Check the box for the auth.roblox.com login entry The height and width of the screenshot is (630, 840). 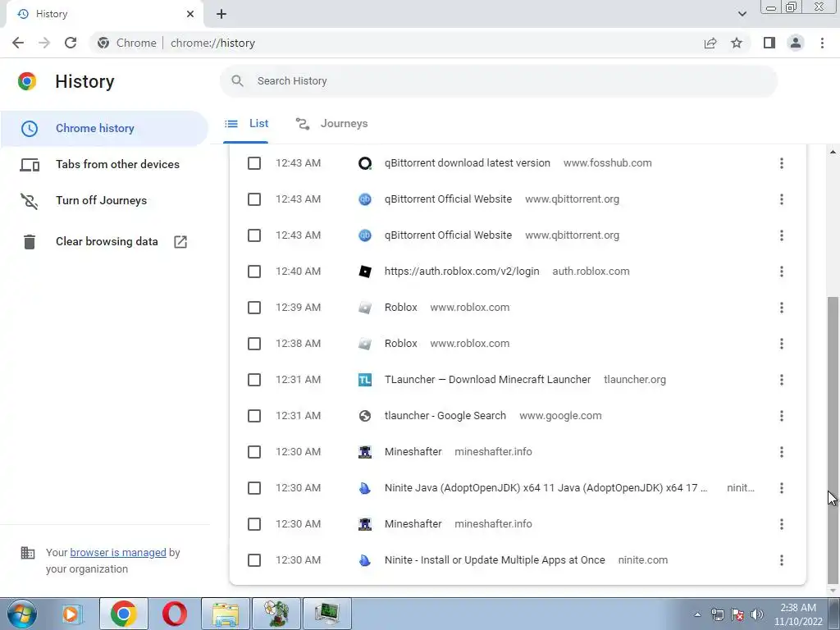coord(254,272)
